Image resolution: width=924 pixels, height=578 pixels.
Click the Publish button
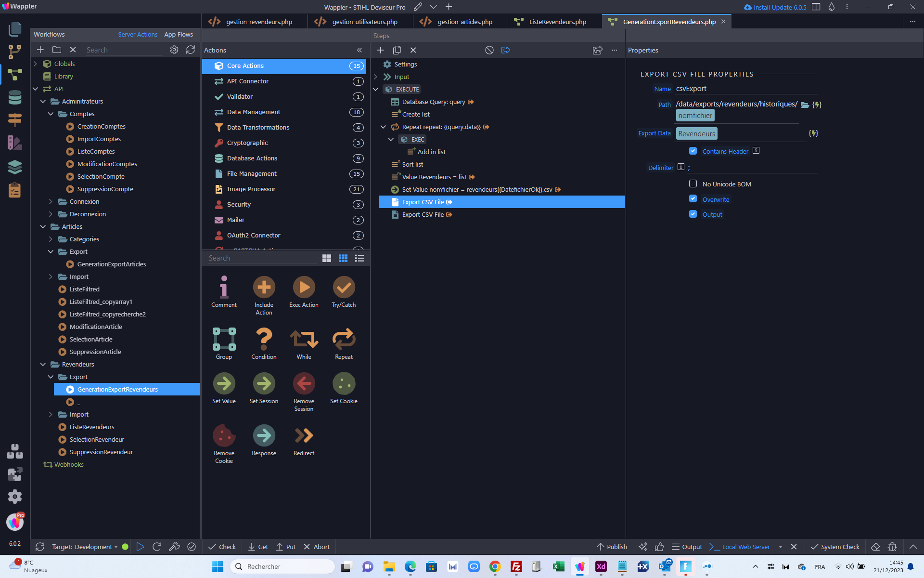pos(612,547)
